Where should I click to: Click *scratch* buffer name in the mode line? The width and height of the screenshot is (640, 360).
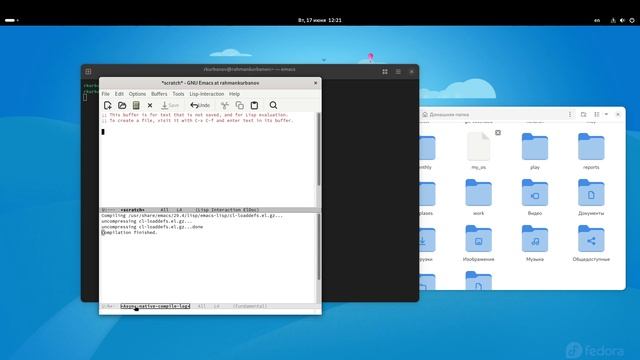(x=132, y=210)
